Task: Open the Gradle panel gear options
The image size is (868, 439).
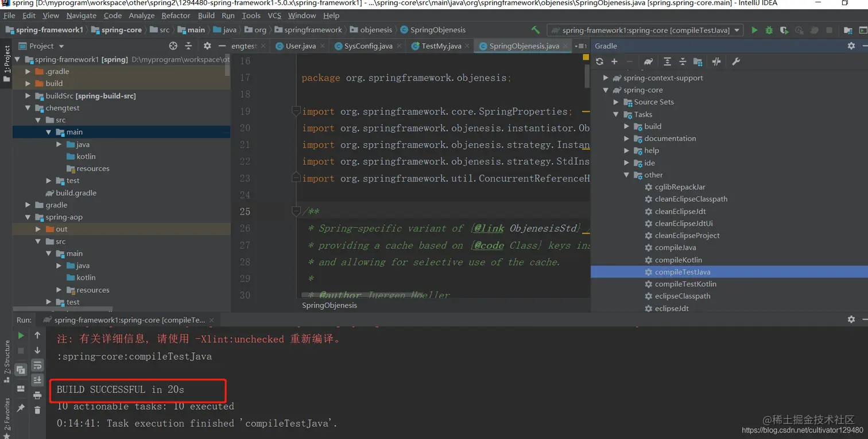Action: (x=851, y=46)
